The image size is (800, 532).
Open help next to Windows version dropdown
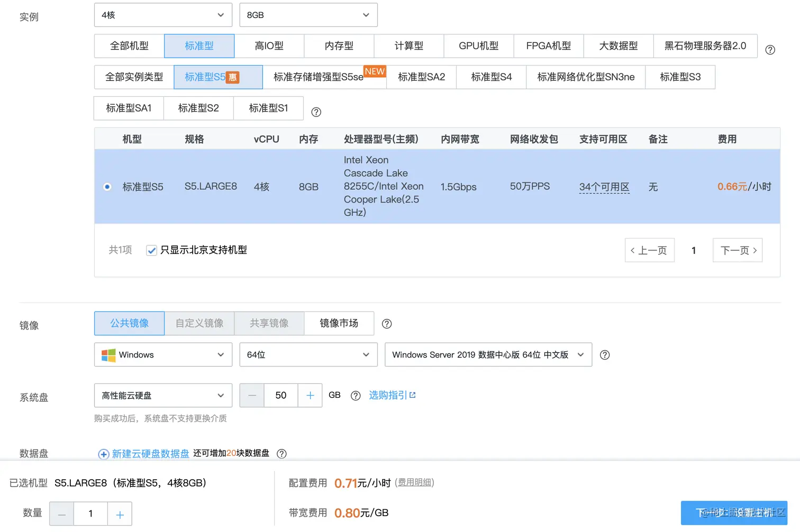[x=605, y=355]
